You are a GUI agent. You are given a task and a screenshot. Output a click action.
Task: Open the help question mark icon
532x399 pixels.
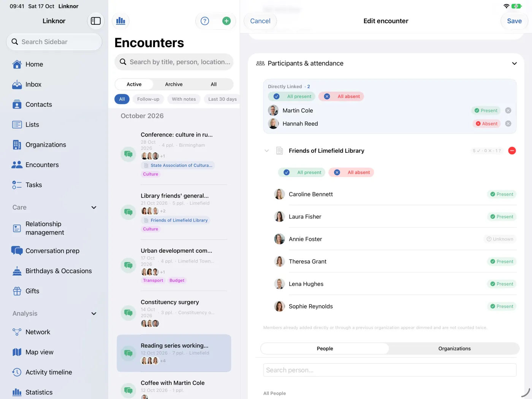point(205,21)
